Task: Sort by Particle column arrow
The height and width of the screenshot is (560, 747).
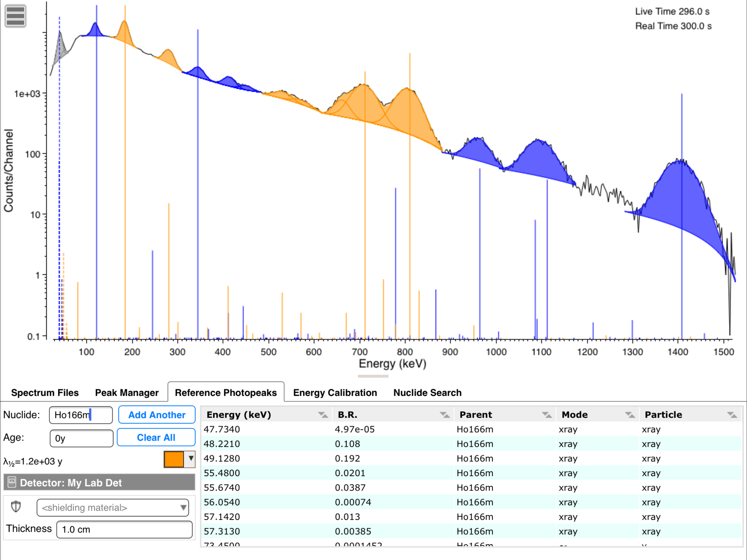Action: tap(732, 415)
